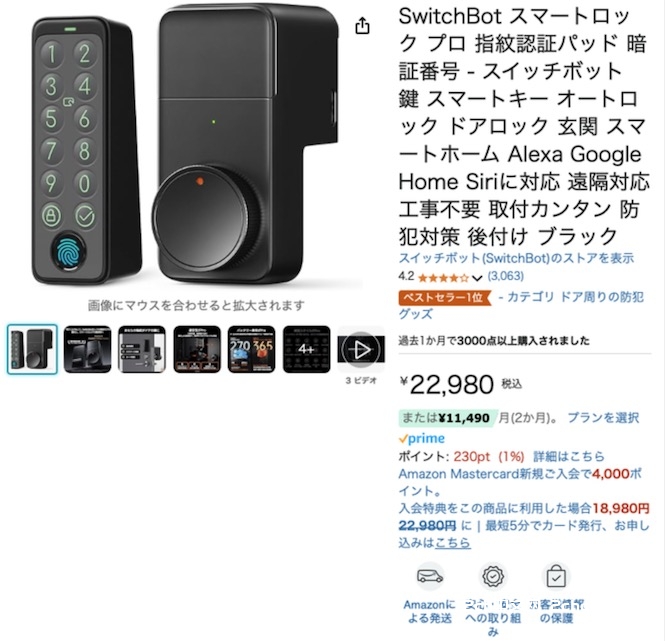Open the ドア周りの防犯グッズ category link
The width and height of the screenshot is (665, 641).
click(521, 305)
